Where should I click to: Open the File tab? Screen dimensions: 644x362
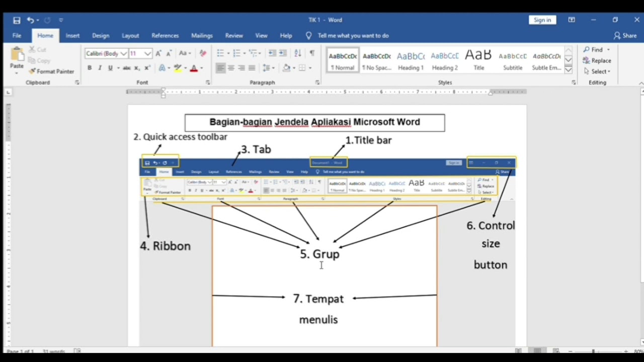pos(17,36)
